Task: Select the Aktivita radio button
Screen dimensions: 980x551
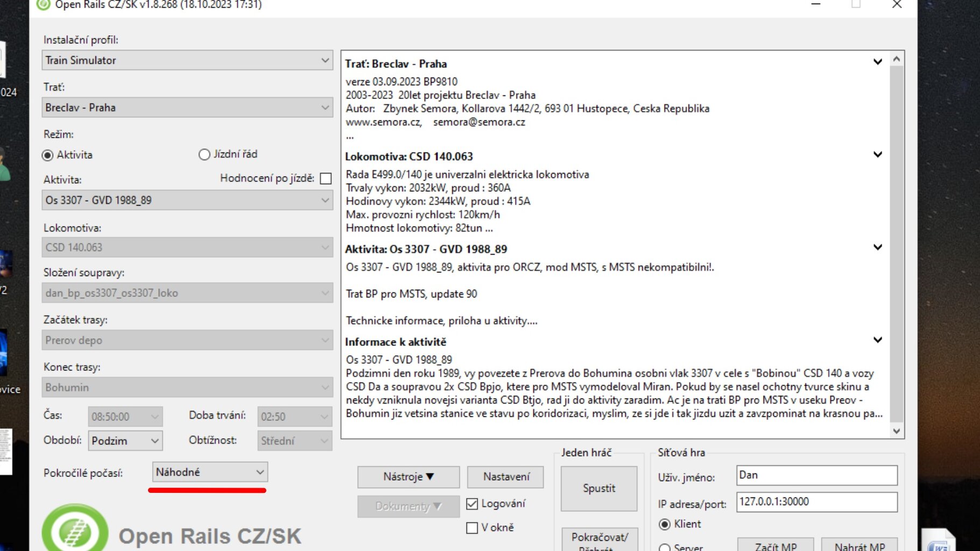Action: point(47,155)
